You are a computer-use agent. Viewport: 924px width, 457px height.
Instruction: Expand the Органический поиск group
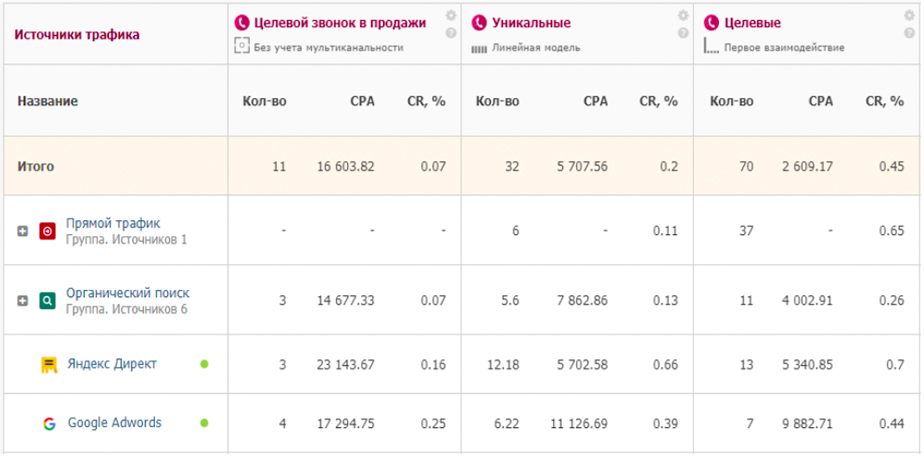(22, 300)
